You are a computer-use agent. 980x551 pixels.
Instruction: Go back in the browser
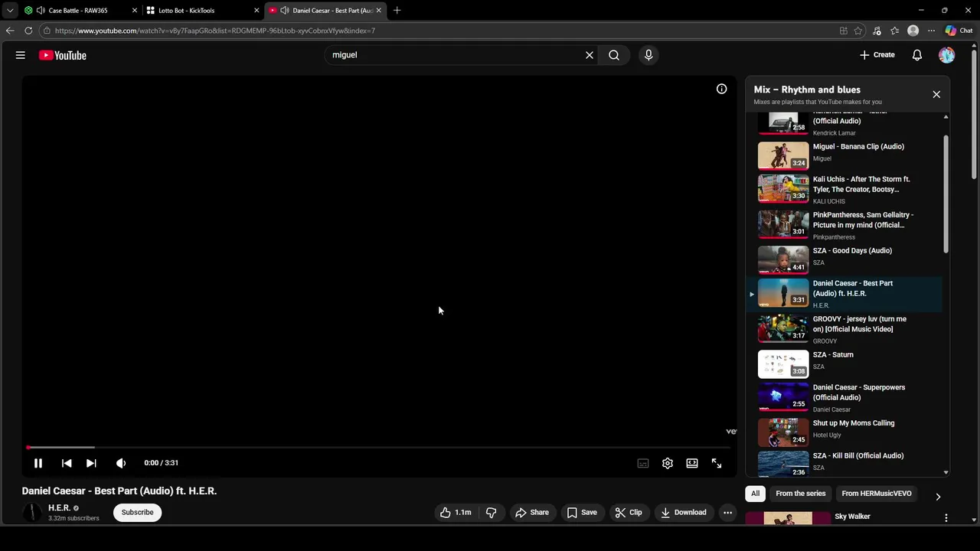click(10, 31)
